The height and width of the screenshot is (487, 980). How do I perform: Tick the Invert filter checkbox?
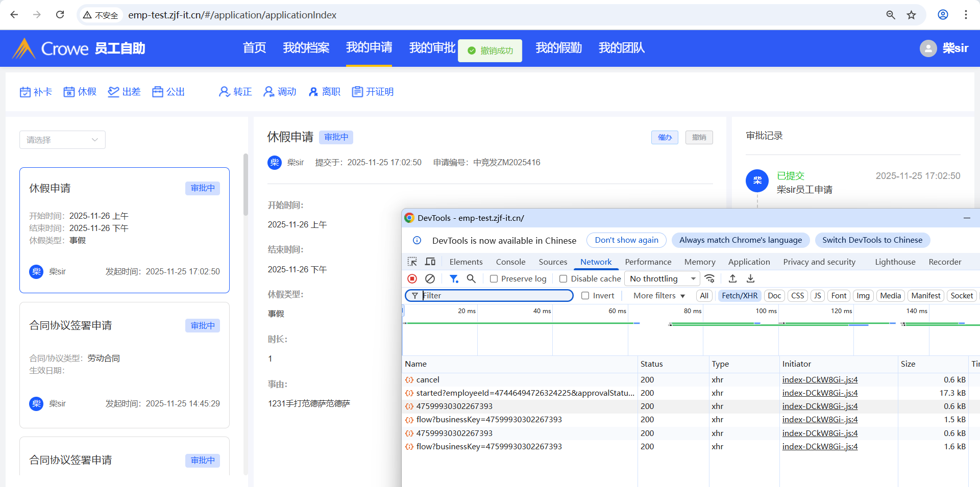pos(585,296)
